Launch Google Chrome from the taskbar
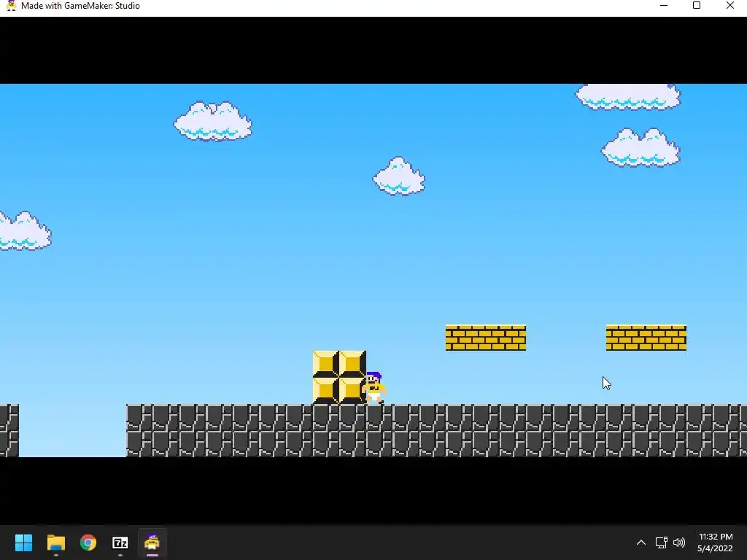 tap(88, 542)
